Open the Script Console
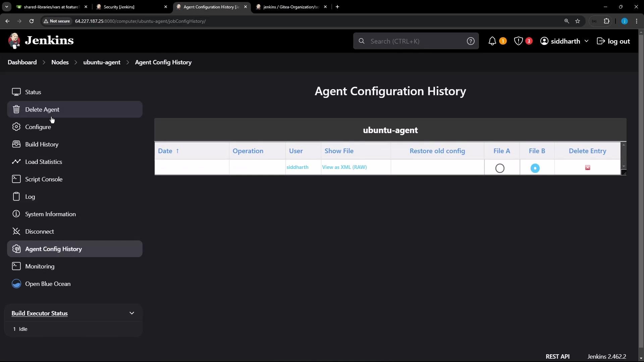The height and width of the screenshot is (362, 644). [x=74, y=179]
